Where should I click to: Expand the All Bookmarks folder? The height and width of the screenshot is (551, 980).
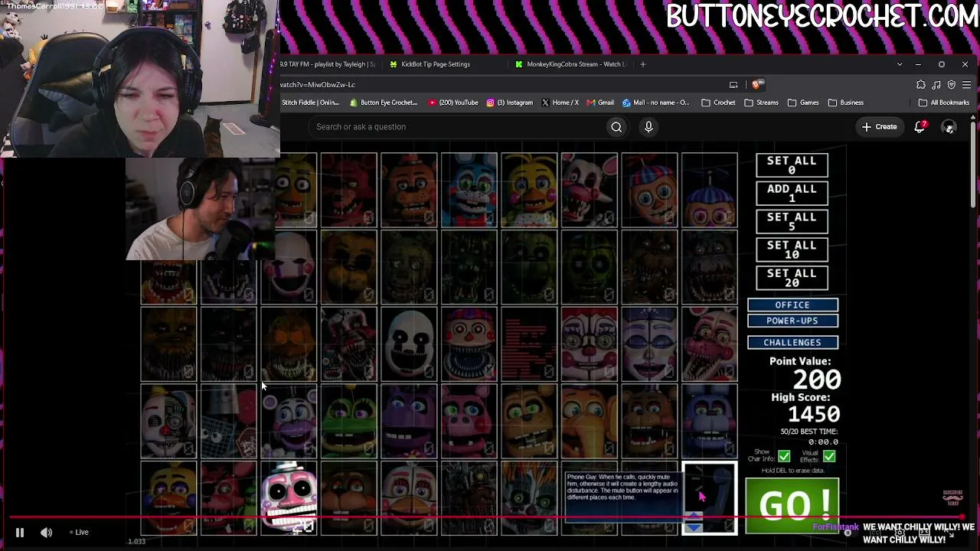point(944,103)
